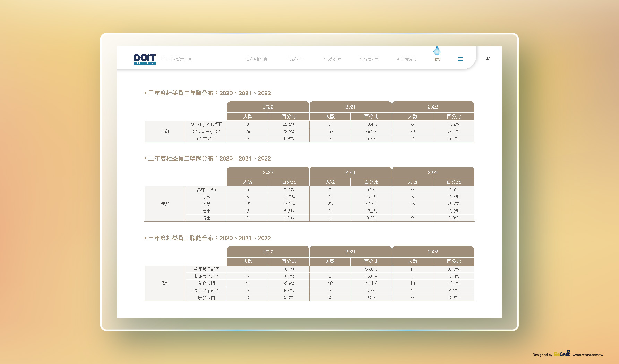The width and height of the screenshot is (619, 364).
Task: Open the 附錄 appendix tab
Action: tap(437, 59)
